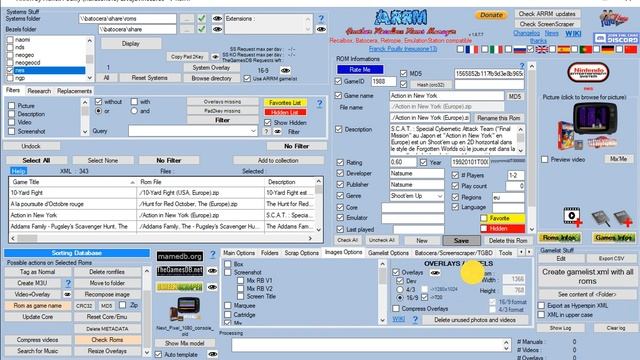Open the Genre dropdown showing Shoot'em Up
The width and height of the screenshot is (640, 360).
[x=440, y=196]
